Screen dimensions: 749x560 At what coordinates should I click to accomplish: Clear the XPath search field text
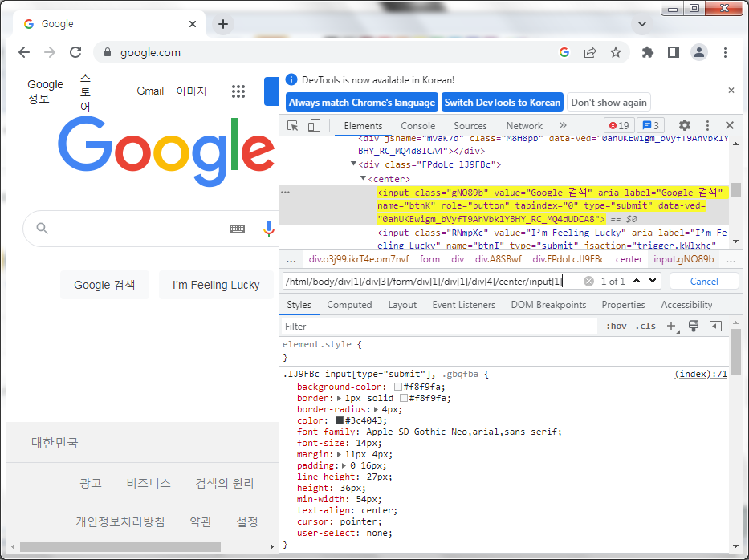pos(588,282)
